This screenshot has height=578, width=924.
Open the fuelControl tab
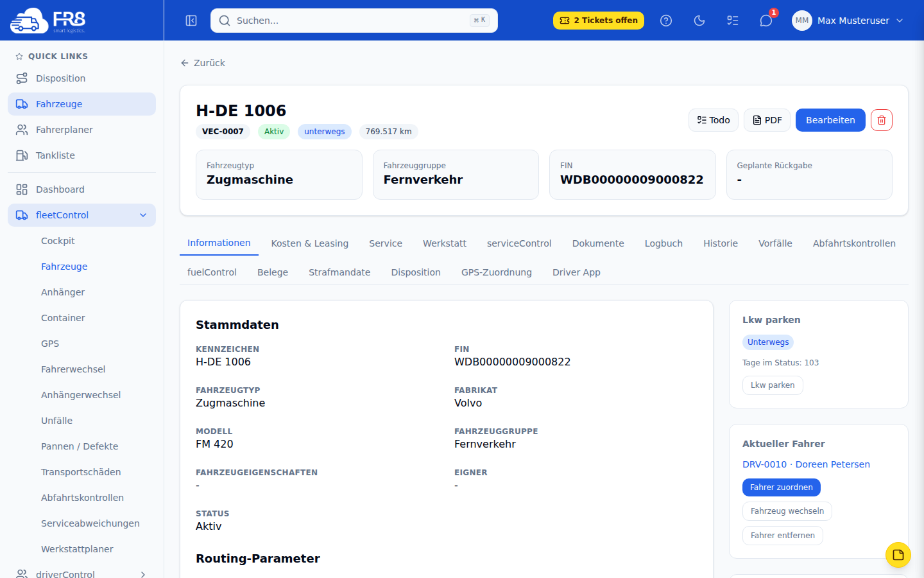pos(212,272)
